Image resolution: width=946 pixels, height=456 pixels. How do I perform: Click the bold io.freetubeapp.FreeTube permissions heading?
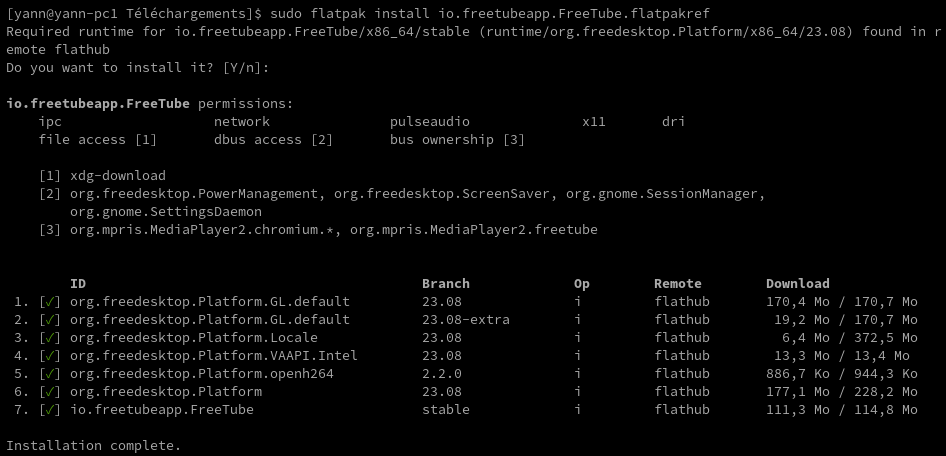tap(98, 104)
